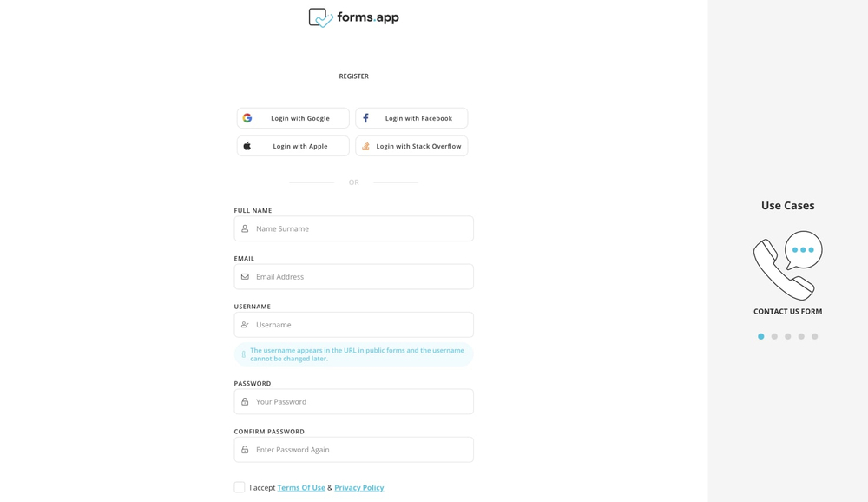Image resolution: width=868 pixels, height=502 pixels.
Task: Click the Stack Overflow icon
Action: [365, 146]
